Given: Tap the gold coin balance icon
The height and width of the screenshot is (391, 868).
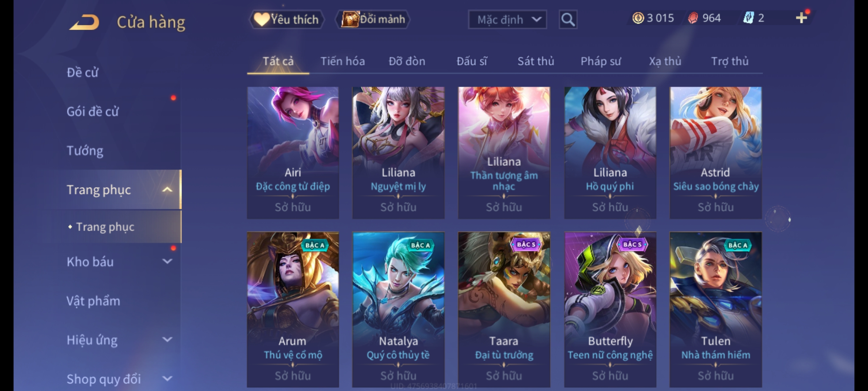Looking at the screenshot, I should pos(638,18).
